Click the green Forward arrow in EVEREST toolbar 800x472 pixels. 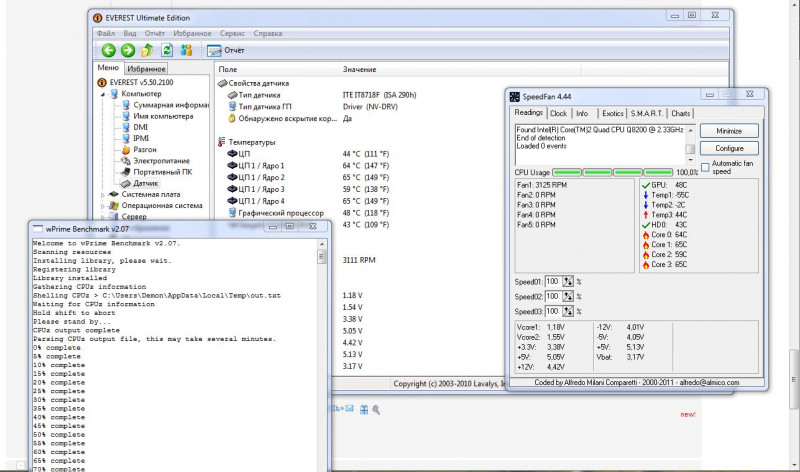(128, 50)
